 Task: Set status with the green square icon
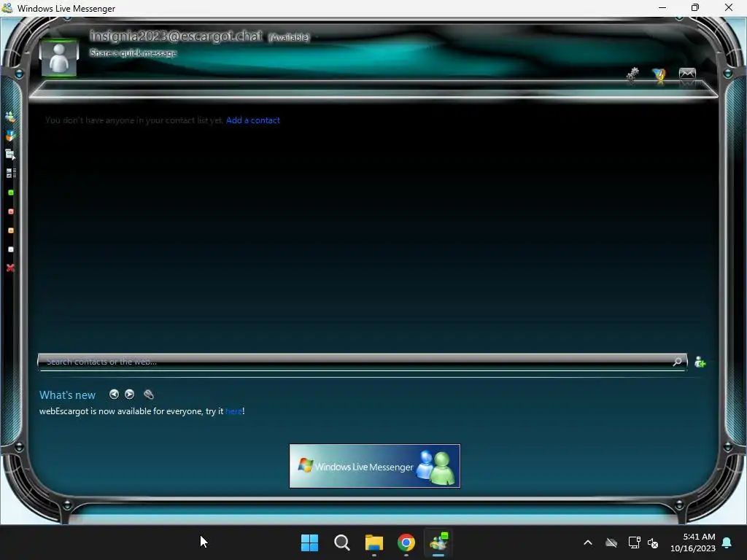(11, 192)
